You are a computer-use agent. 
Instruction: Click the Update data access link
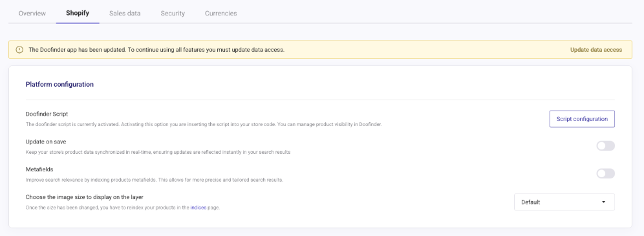(x=596, y=50)
